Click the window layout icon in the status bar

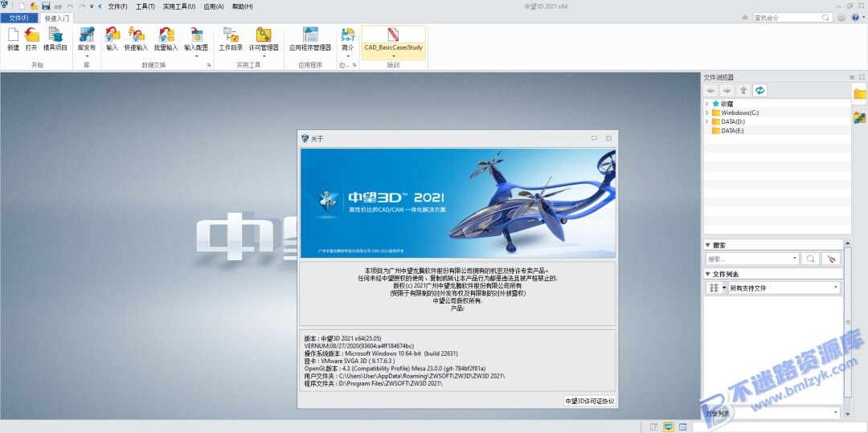point(682,427)
